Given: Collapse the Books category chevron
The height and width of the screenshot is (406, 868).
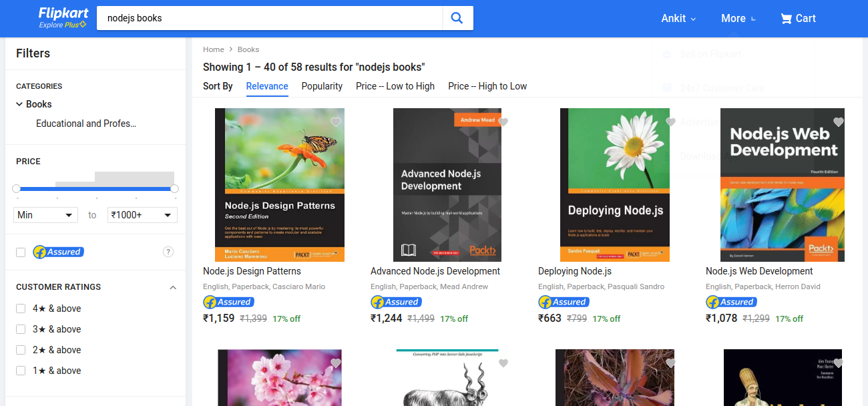Looking at the screenshot, I should 19,104.
